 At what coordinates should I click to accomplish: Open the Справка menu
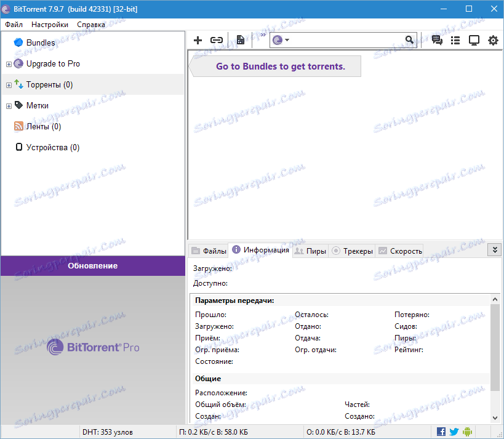point(91,25)
